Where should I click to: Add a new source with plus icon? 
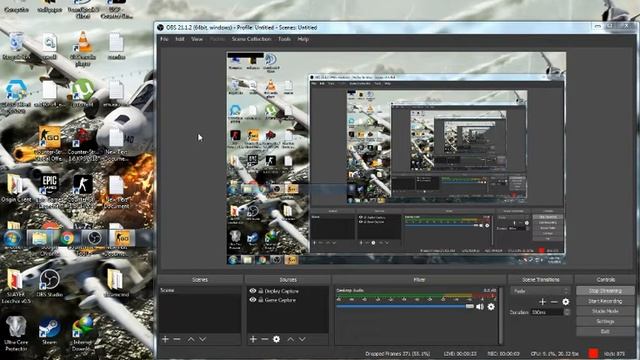click(253, 339)
